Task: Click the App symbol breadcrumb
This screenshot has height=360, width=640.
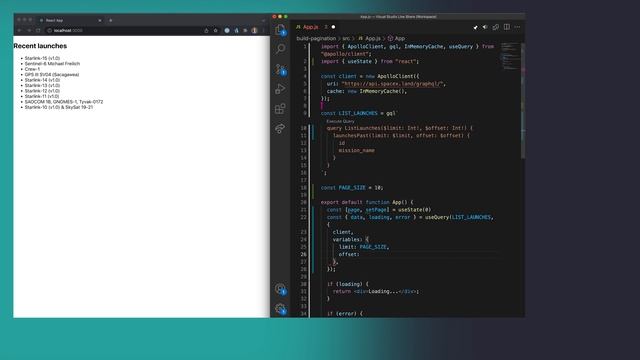Action: (396, 38)
